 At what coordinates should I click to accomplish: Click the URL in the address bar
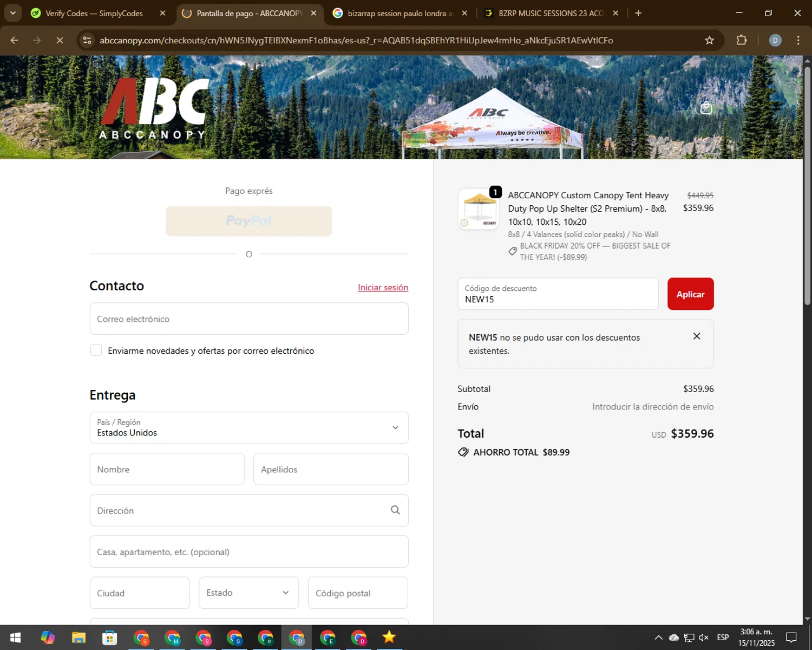click(356, 40)
